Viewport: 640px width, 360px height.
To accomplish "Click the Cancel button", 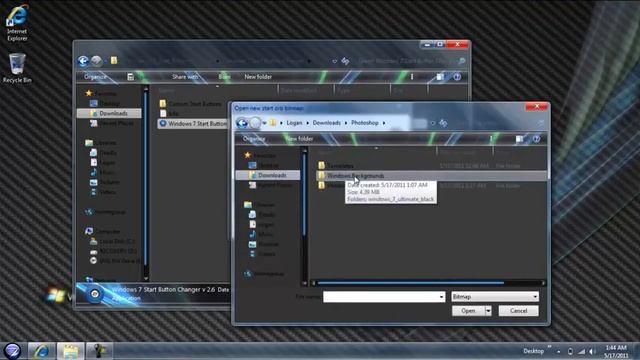I will tap(518, 311).
